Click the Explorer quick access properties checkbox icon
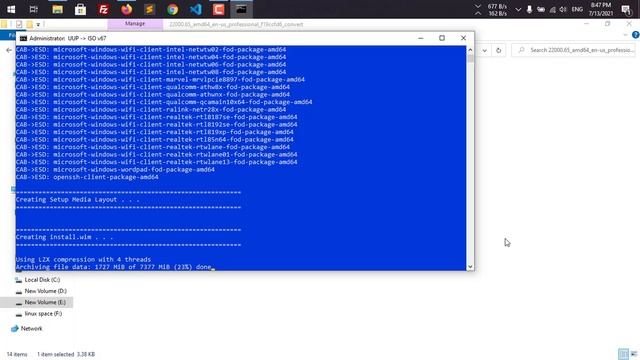The width and height of the screenshot is (640, 360). coord(19,24)
